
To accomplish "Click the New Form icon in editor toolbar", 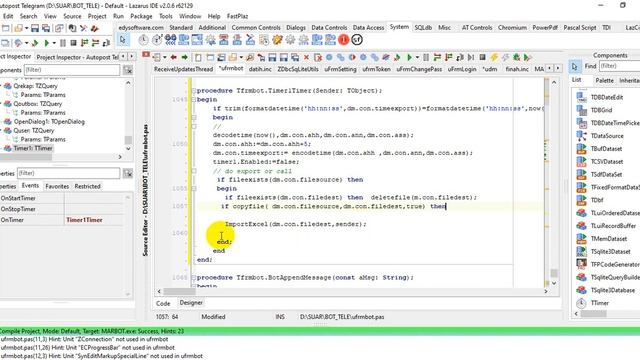I will pyautogui.click(x=210, y=57).
